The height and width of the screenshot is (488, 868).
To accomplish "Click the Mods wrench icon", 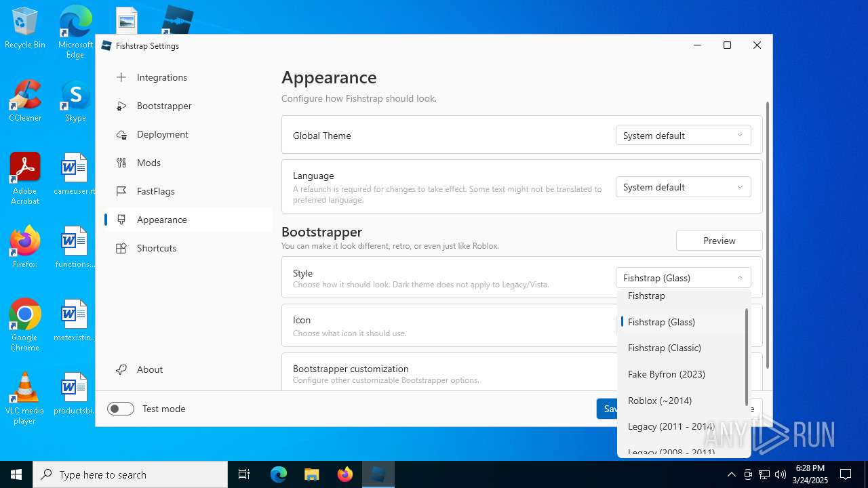I will (x=121, y=163).
